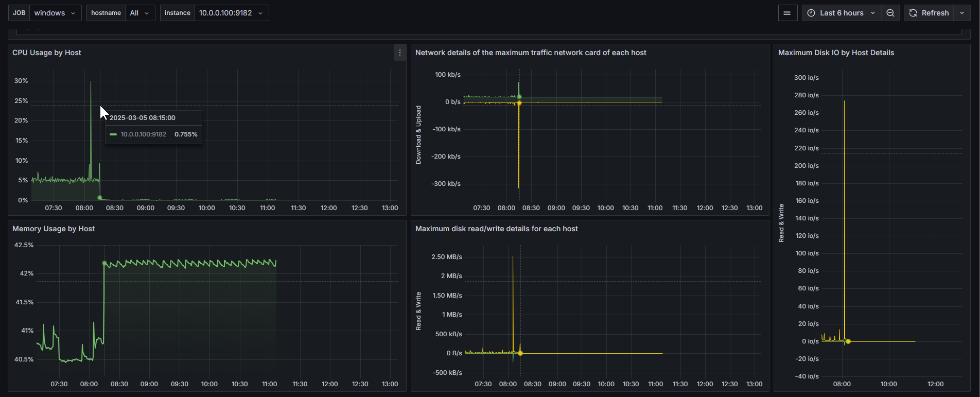Click the 2.50 MB/s label on disk chart
Viewport: 980px width, 397px height.
(x=447, y=257)
